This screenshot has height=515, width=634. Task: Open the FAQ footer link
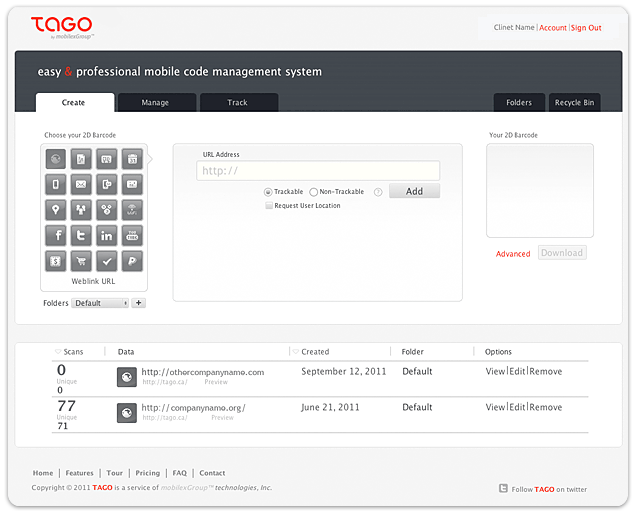[180, 473]
